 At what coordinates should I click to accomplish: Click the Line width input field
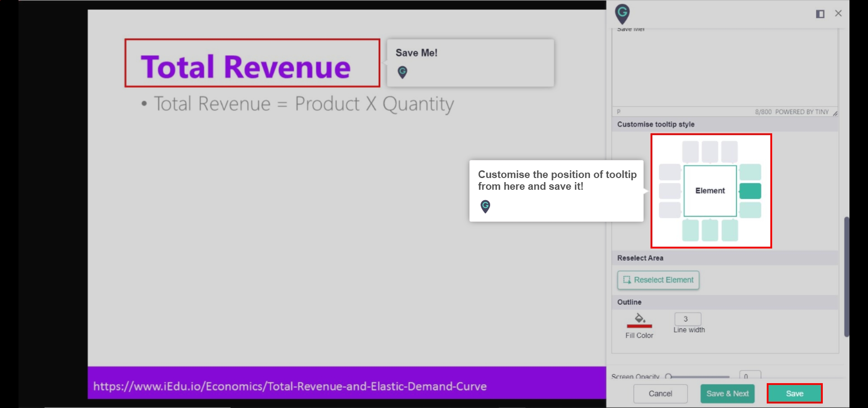click(688, 319)
